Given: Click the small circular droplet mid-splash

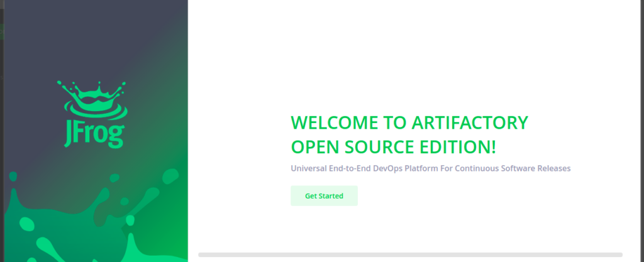Looking at the screenshot, I should pyautogui.click(x=125, y=202).
